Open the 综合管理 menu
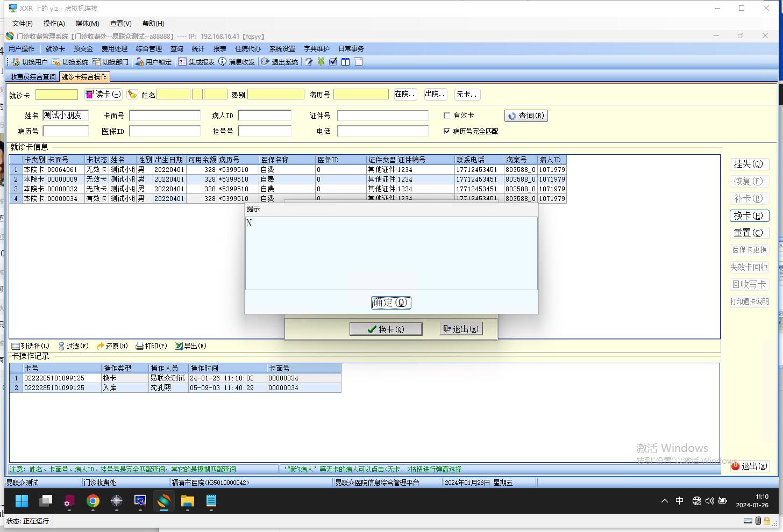Screen dimensions: 783x532 (149, 49)
